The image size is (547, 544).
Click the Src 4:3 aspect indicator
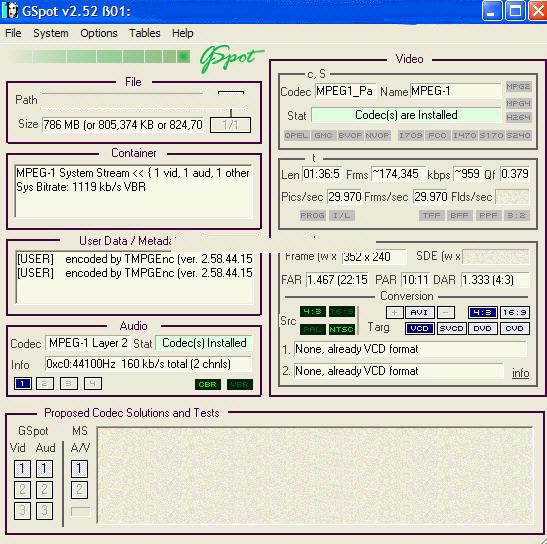pos(313,312)
